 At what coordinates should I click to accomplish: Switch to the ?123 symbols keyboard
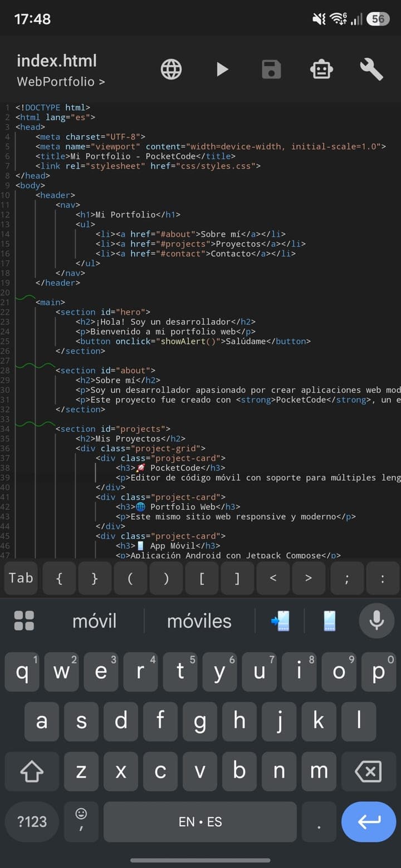click(32, 821)
